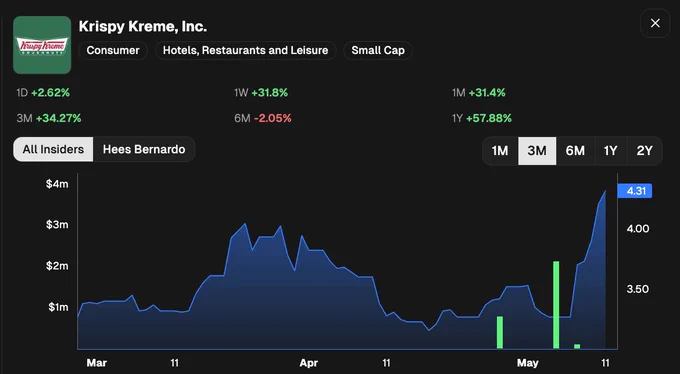Viewport: 680px width, 374px height.
Task: Set chart range to 1M
Action: pos(500,151)
